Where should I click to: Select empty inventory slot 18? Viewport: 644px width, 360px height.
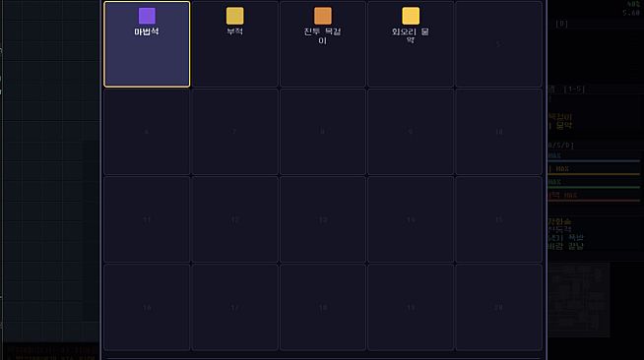[323, 308]
